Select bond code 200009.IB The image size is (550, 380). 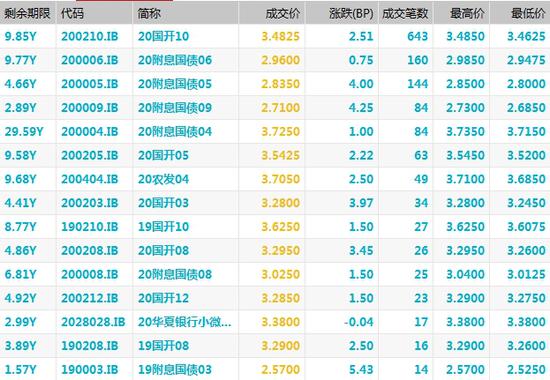tap(90, 108)
